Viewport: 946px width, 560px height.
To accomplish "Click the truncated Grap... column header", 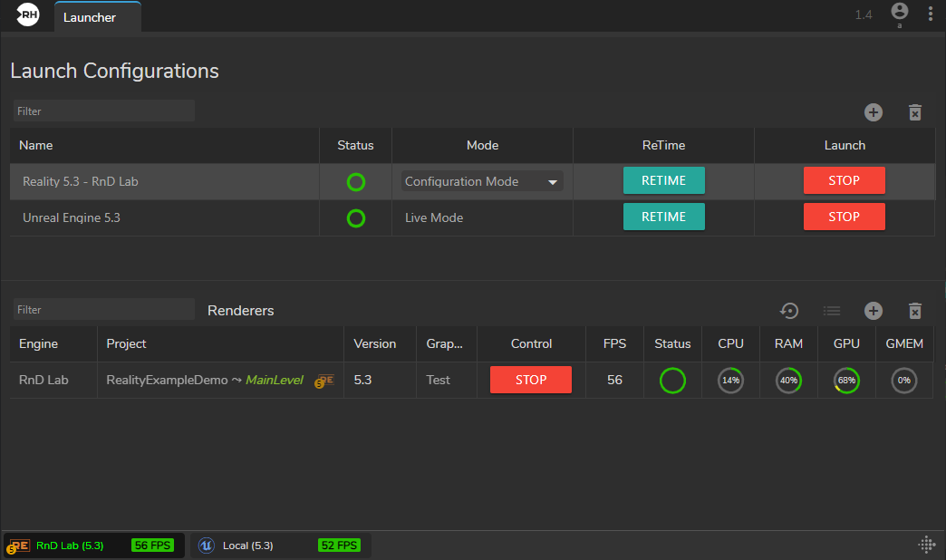I will [x=445, y=344].
